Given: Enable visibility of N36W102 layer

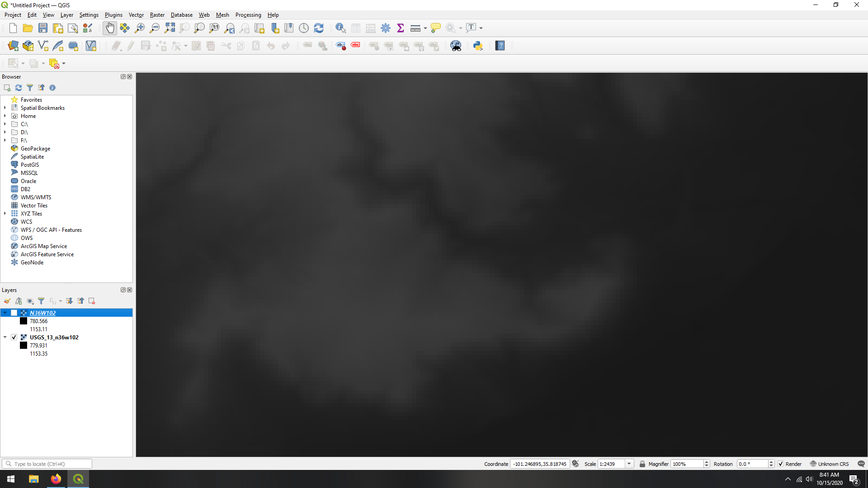Looking at the screenshot, I should point(14,313).
